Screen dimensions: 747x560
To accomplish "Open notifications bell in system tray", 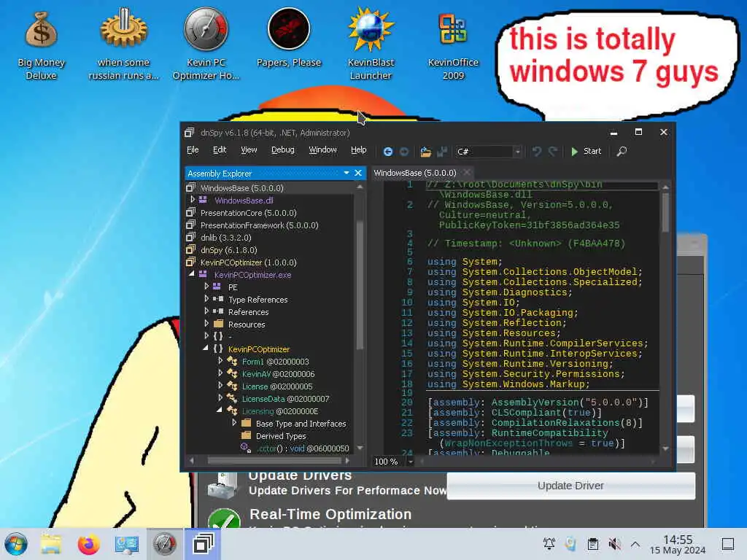I will point(549,544).
